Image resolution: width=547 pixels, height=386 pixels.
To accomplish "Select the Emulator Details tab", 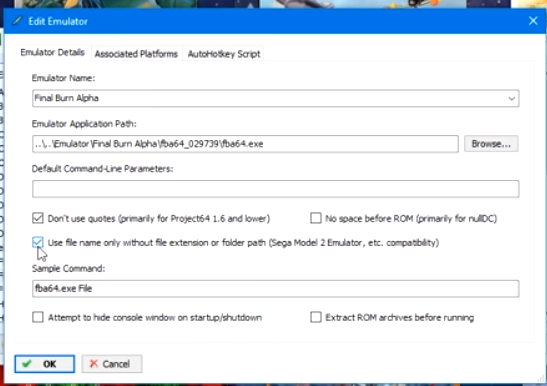I will (x=53, y=52).
